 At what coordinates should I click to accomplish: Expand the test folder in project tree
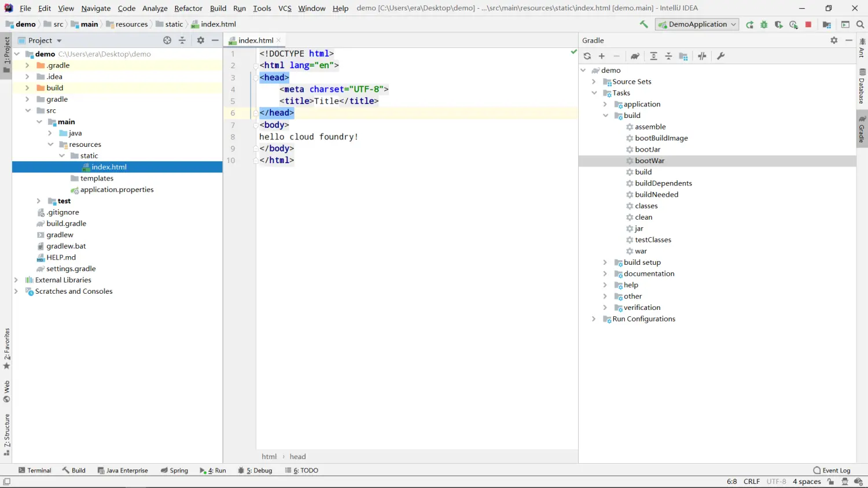pyautogui.click(x=39, y=201)
